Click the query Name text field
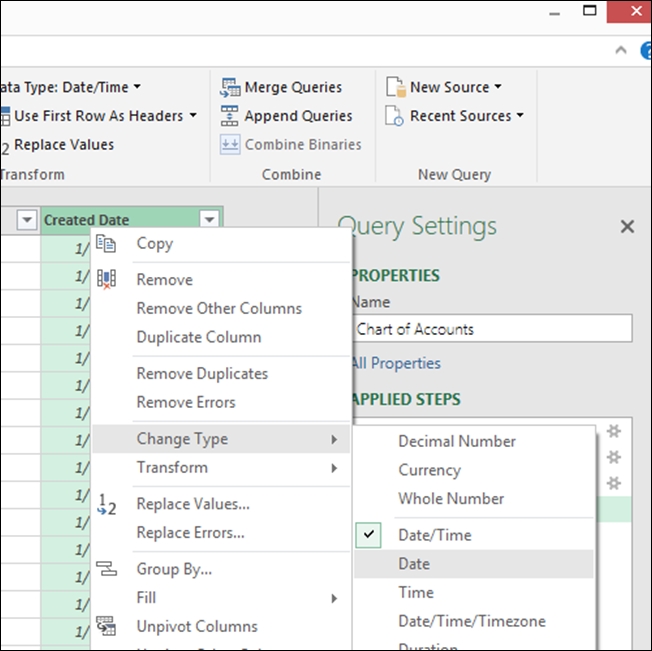 coord(492,329)
